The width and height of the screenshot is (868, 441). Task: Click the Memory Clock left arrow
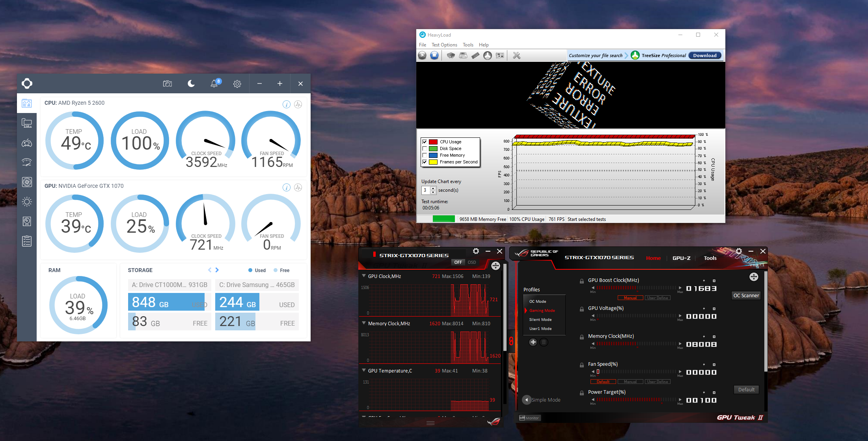click(x=593, y=344)
